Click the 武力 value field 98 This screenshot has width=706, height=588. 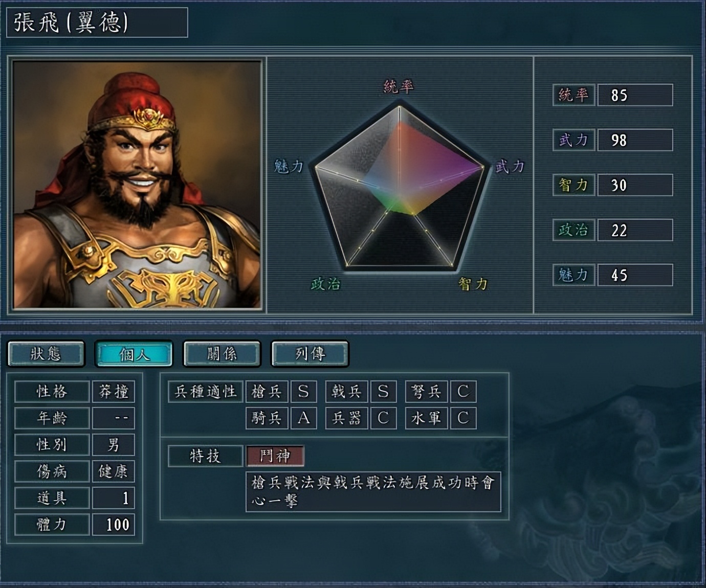click(x=635, y=140)
